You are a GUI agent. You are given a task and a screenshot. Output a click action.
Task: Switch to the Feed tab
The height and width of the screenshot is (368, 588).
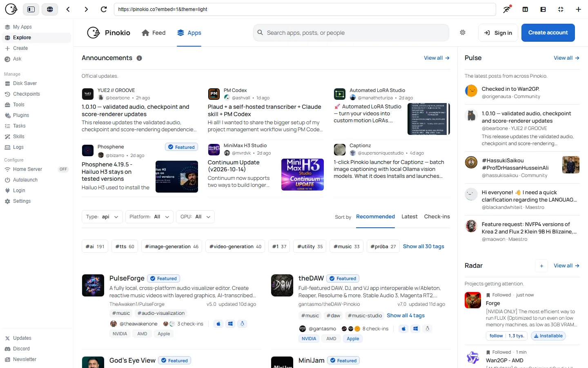coord(154,33)
